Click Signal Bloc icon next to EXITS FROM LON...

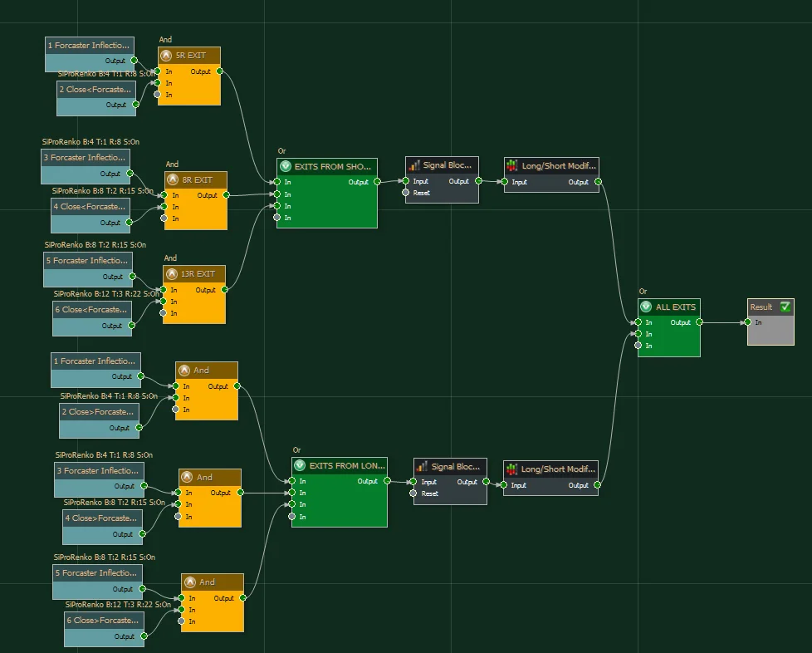pyautogui.click(x=422, y=466)
